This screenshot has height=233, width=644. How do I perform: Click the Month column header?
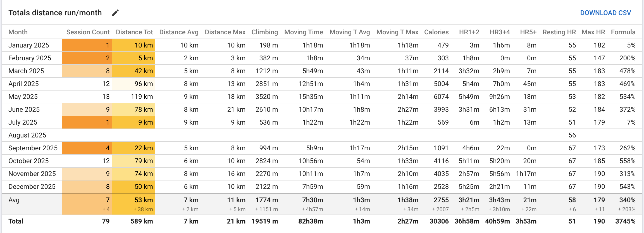[x=18, y=32]
